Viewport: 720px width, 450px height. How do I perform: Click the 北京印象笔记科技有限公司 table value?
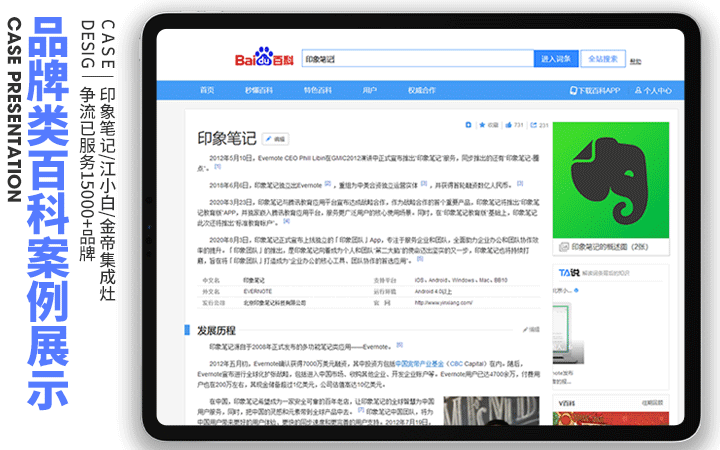click(275, 303)
